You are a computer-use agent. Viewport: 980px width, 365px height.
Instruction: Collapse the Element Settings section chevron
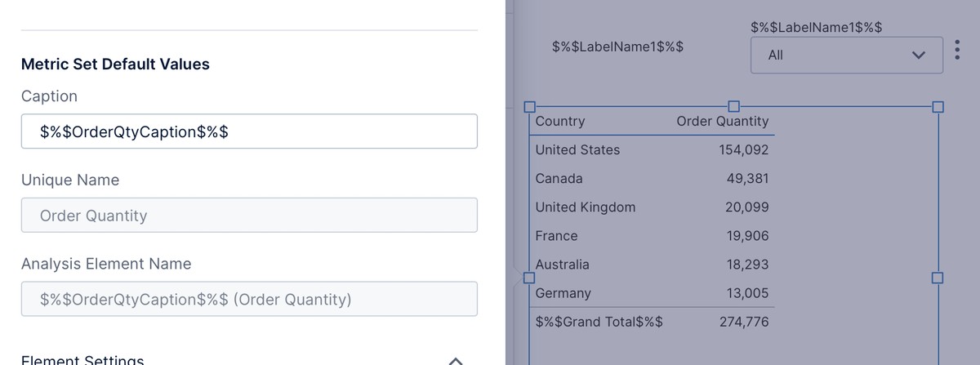click(x=457, y=359)
